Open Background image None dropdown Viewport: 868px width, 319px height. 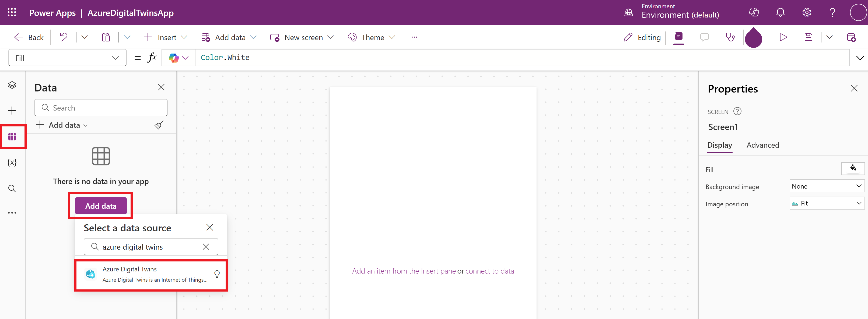point(827,186)
